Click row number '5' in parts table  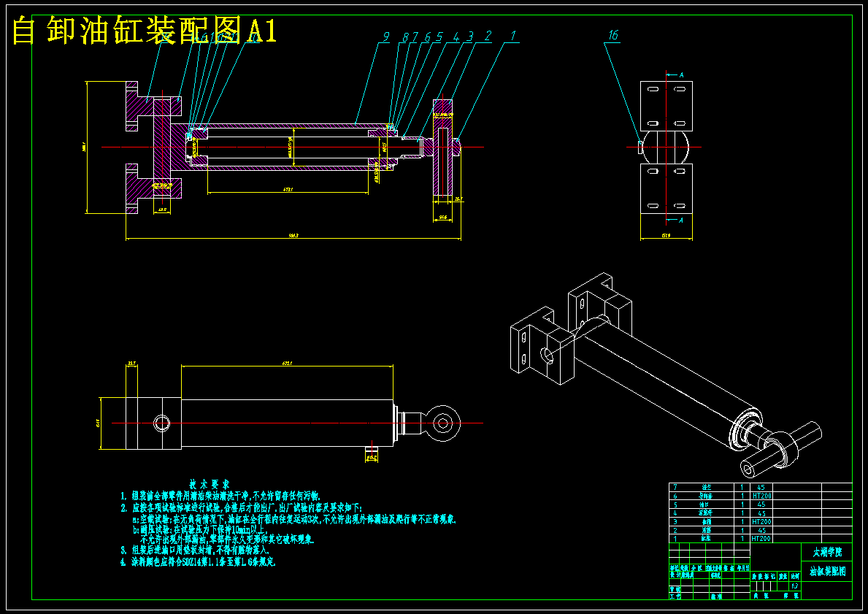point(675,505)
